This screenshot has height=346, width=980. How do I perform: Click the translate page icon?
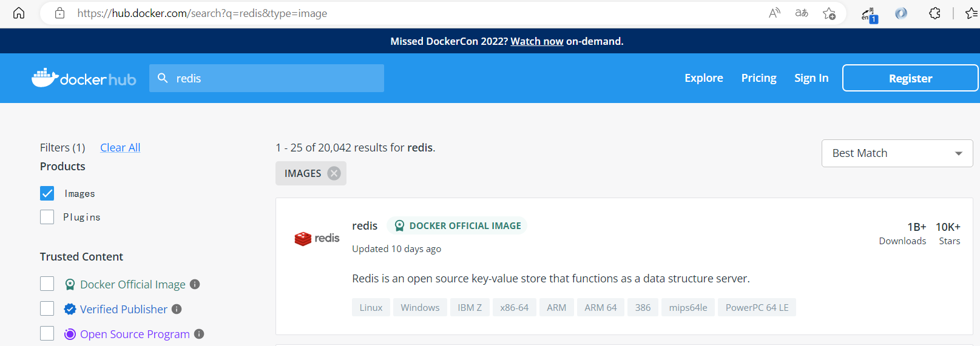click(x=802, y=13)
